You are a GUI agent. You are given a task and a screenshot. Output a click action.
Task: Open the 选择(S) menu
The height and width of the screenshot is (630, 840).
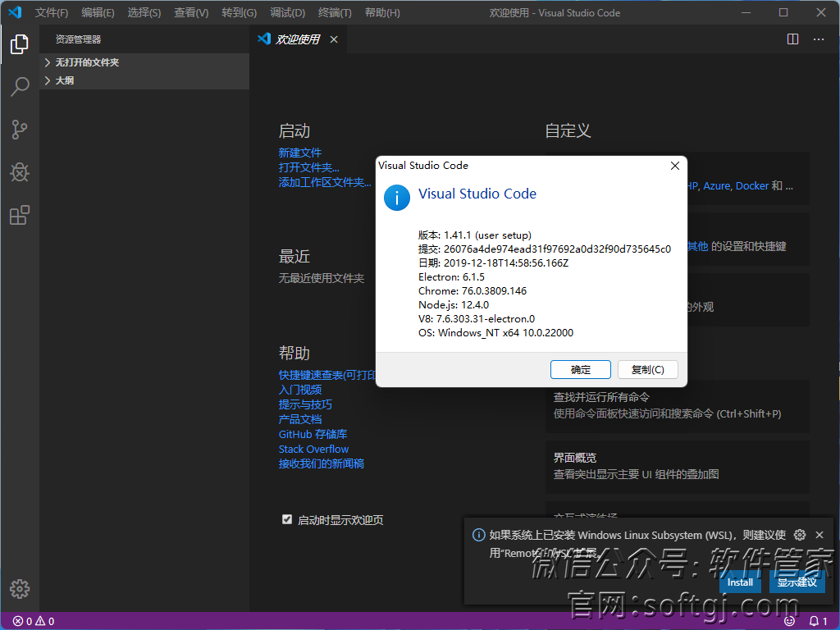pyautogui.click(x=144, y=12)
